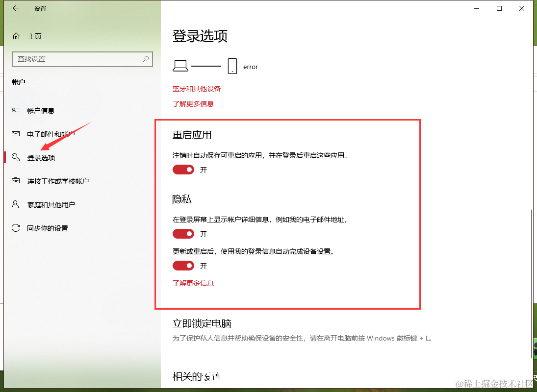Select the 家庭和其他用户 people icon

16,204
